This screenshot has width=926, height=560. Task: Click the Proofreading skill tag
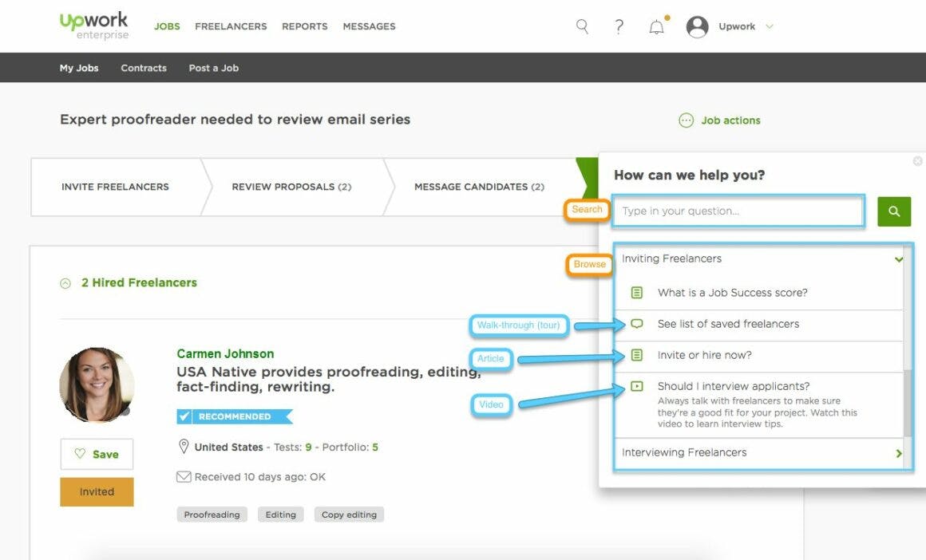tap(212, 515)
